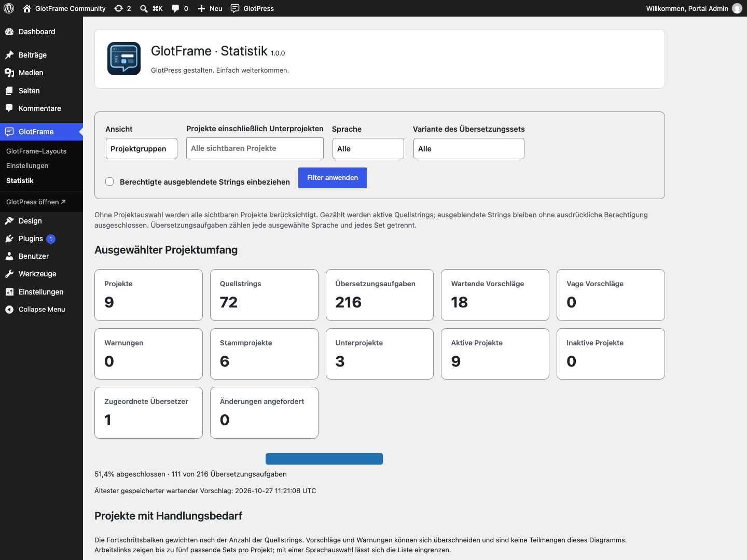747x560 pixels.
Task: Click GlotFrame Community site link
Action: 64,8
